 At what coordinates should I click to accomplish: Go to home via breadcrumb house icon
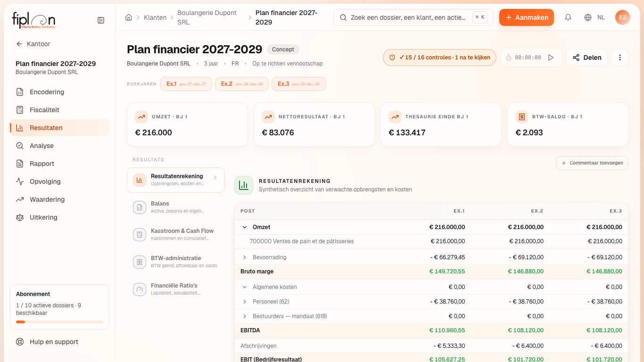pyautogui.click(x=129, y=17)
